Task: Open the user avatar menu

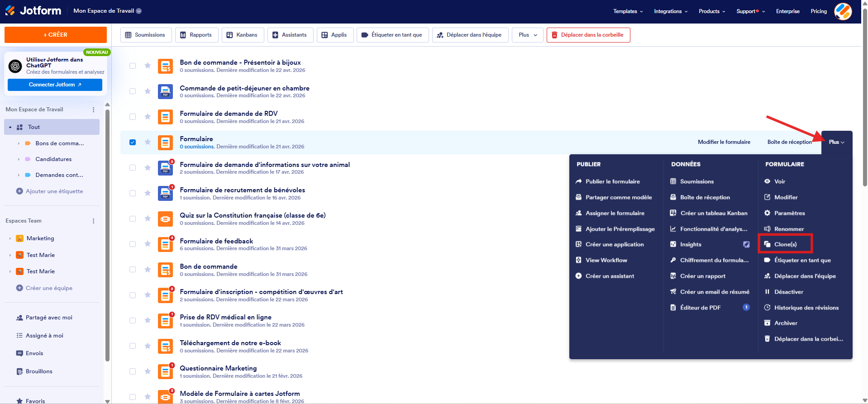Action: tap(843, 11)
